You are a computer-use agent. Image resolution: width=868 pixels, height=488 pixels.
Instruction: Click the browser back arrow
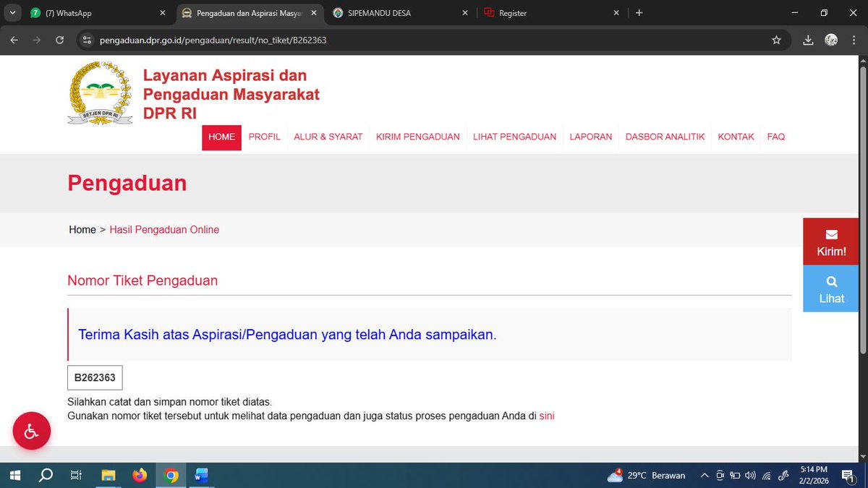14,40
